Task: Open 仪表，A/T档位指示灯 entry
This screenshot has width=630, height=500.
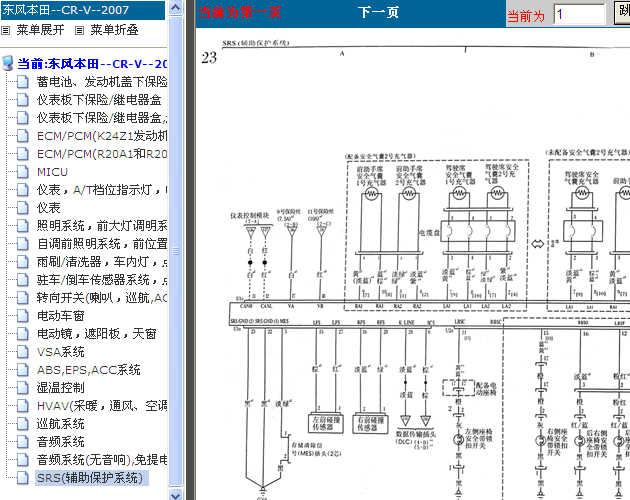Action: [102, 190]
